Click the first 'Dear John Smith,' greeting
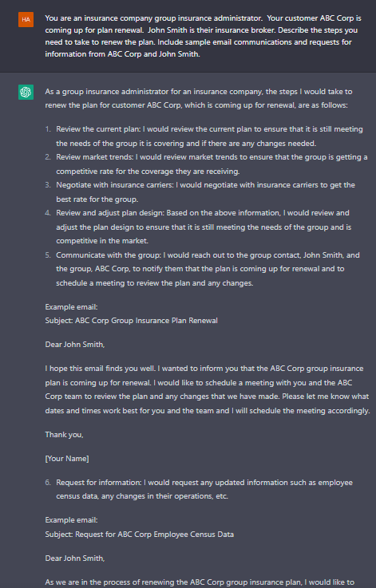The width and height of the screenshot is (376, 588). click(x=75, y=344)
